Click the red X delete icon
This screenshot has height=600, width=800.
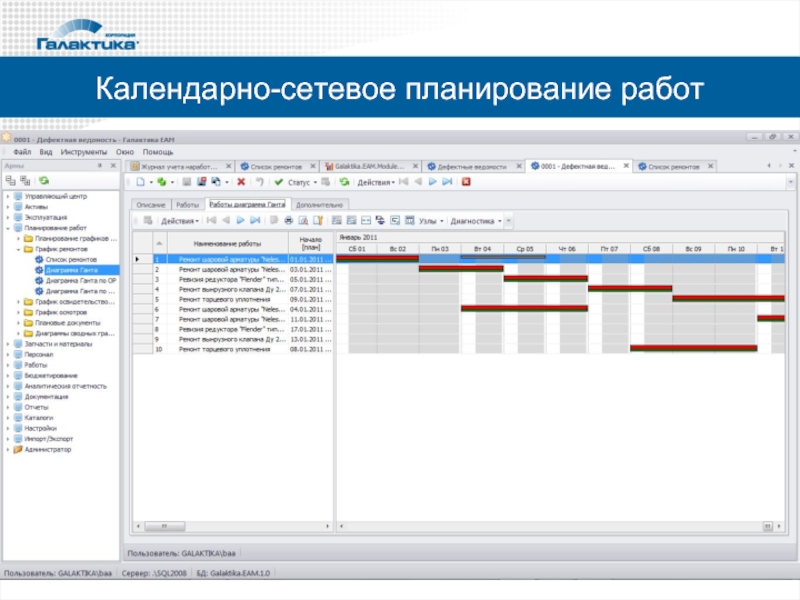click(x=241, y=182)
